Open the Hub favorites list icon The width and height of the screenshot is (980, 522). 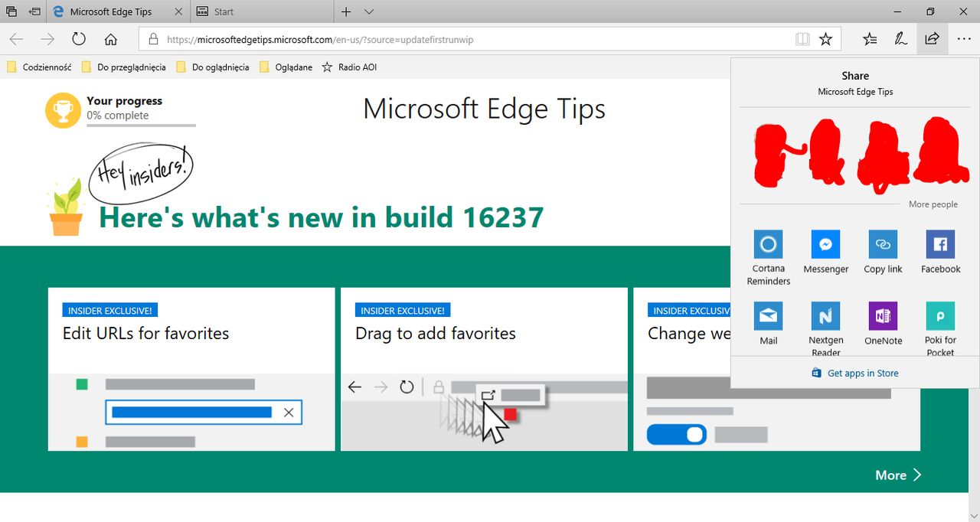(x=870, y=39)
